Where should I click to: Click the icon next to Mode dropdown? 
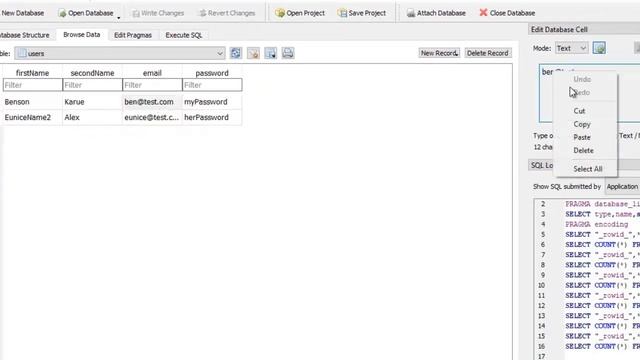[599, 48]
